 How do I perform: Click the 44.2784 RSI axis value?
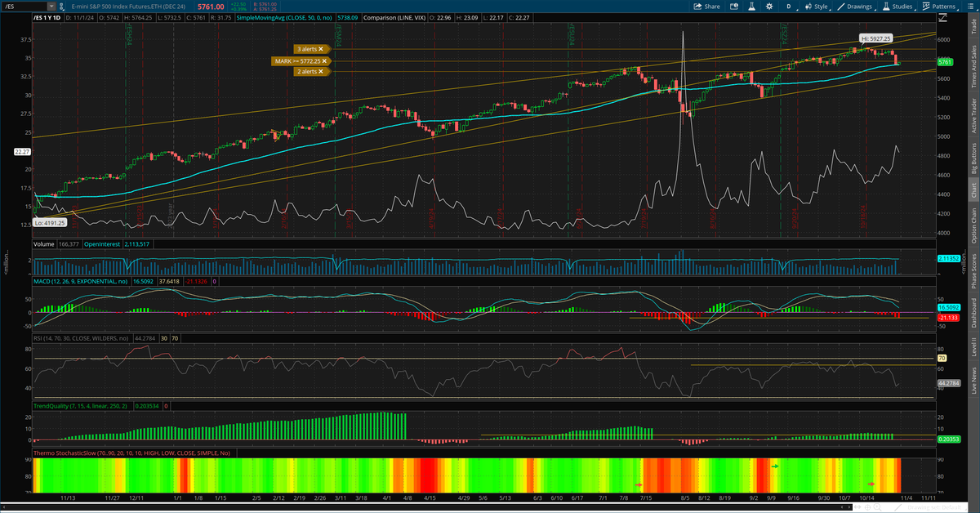click(947, 382)
